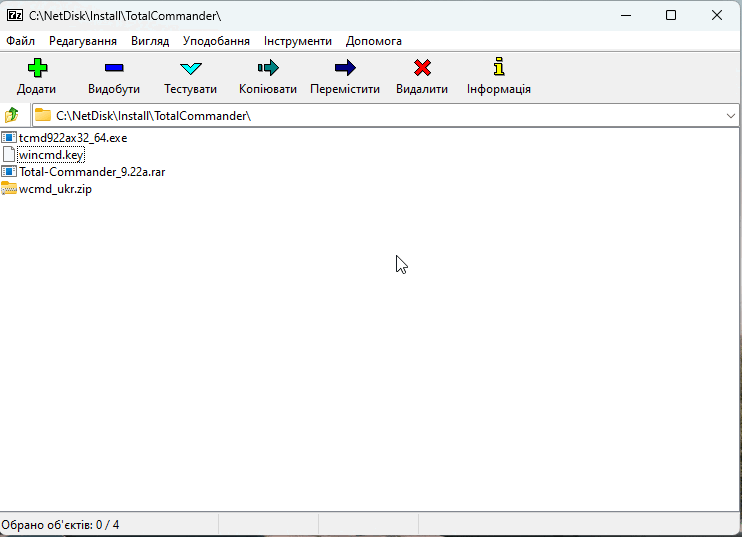This screenshot has width=742, height=537.
Task: Click the blue minus Видобути icon
Action: [x=114, y=68]
